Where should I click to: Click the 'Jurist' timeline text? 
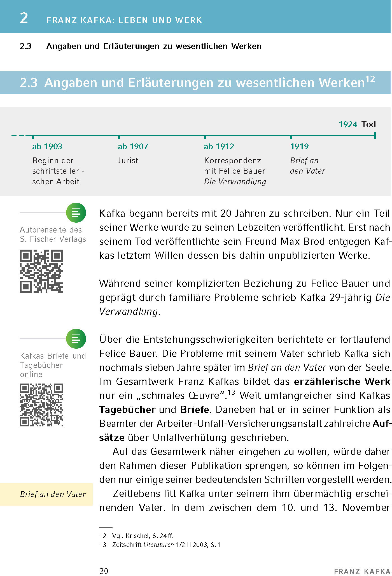click(x=128, y=161)
